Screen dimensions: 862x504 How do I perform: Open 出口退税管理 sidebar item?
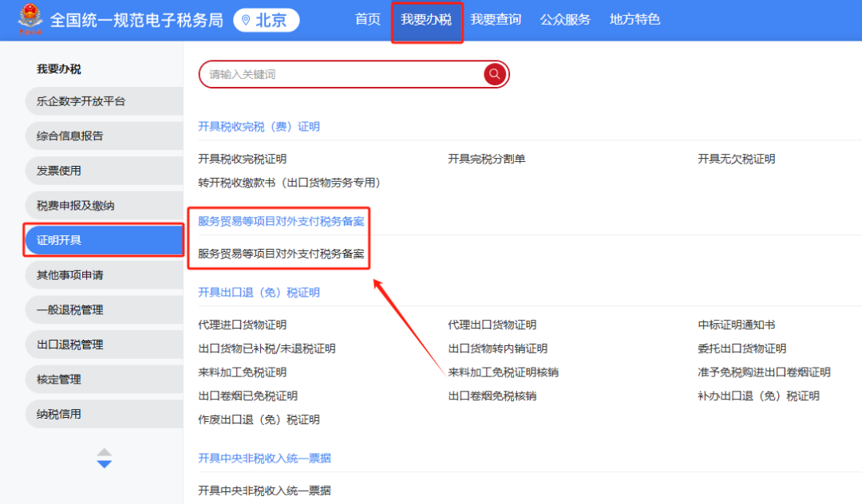click(x=104, y=345)
